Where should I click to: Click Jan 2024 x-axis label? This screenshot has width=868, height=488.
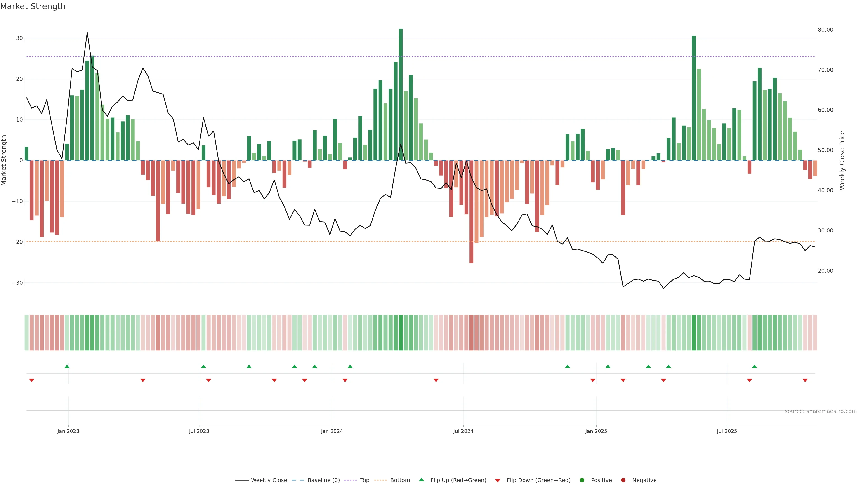coord(332,431)
